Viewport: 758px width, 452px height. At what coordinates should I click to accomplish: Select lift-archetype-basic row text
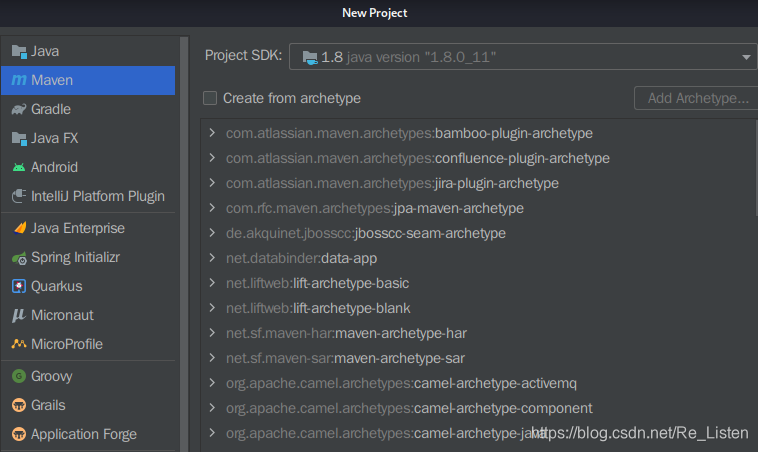(318, 283)
